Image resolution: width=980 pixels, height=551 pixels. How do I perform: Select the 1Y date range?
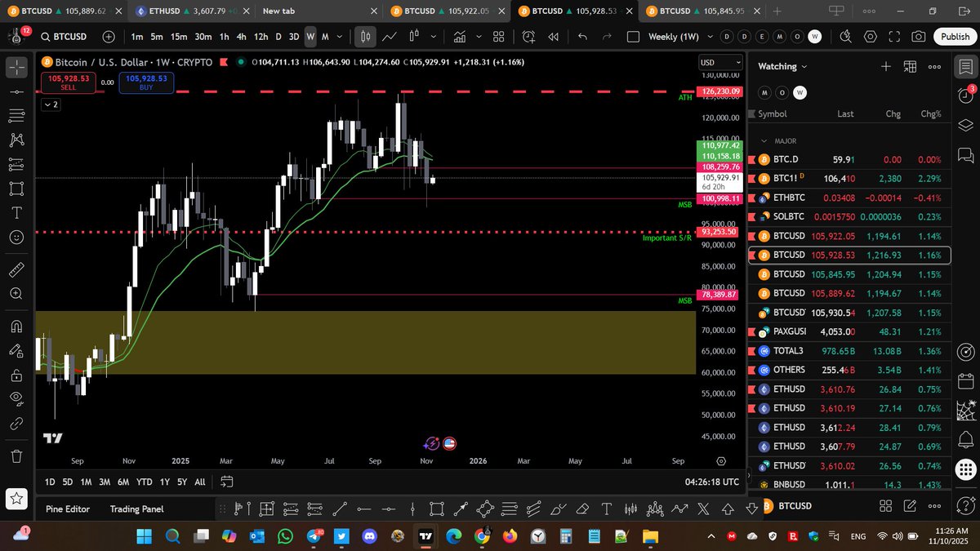click(x=165, y=482)
